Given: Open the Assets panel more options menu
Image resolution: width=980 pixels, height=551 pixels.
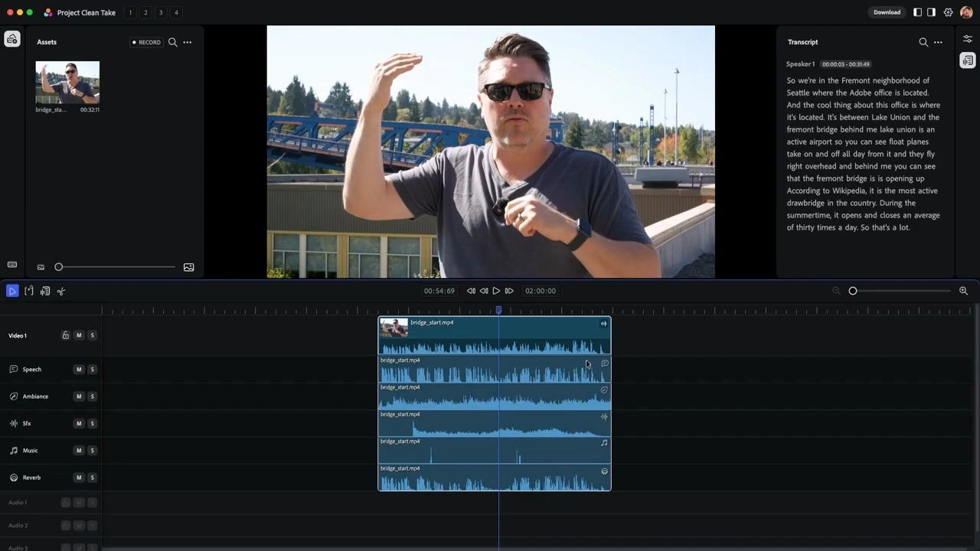Looking at the screenshot, I should [188, 42].
